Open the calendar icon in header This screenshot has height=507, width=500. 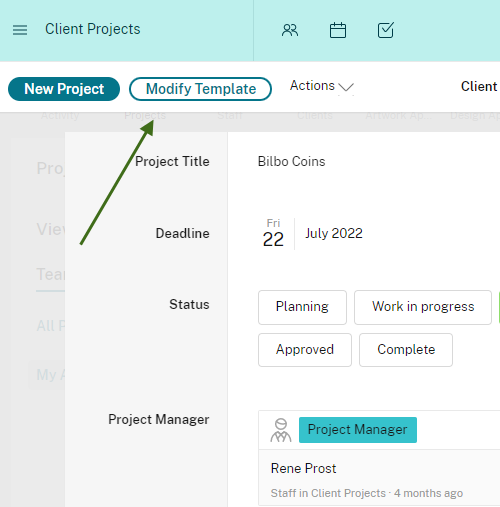click(x=338, y=30)
